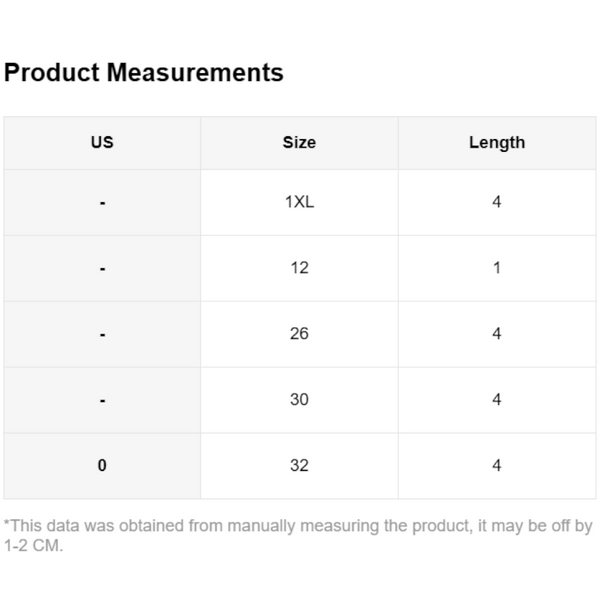This screenshot has width=600, height=600.
Task: Click the US dash cell for size 26
Action: pyautogui.click(x=102, y=335)
